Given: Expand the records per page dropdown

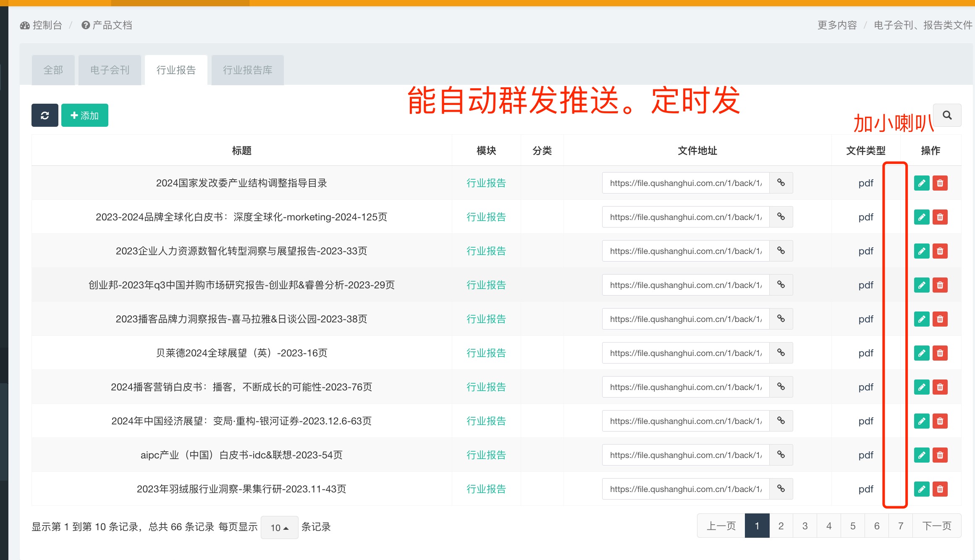Looking at the screenshot, I should coord(279,527).
